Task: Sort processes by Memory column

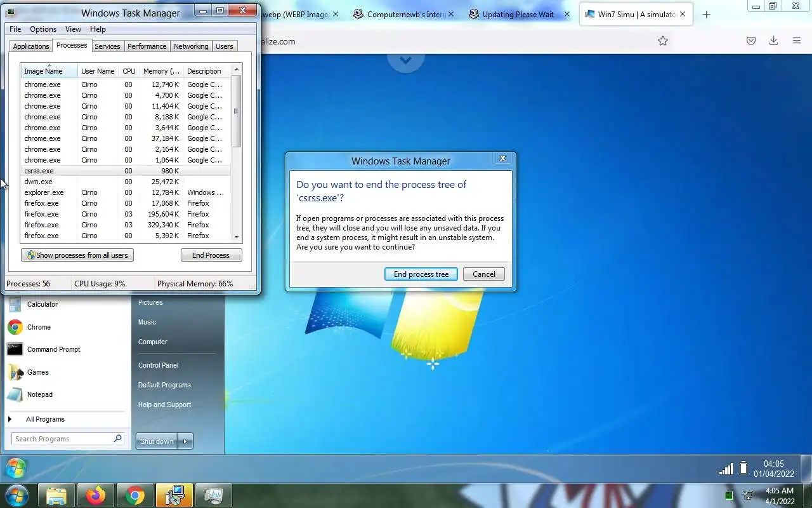Action: coord(161,71)
